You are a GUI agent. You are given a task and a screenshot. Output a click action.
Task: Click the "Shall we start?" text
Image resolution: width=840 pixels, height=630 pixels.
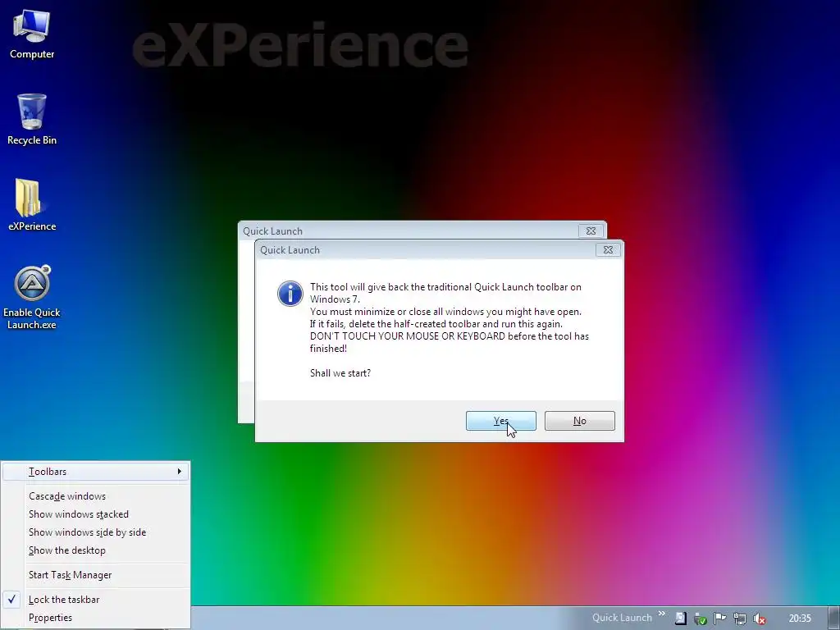pyautogui.click(x=340, y=373)
